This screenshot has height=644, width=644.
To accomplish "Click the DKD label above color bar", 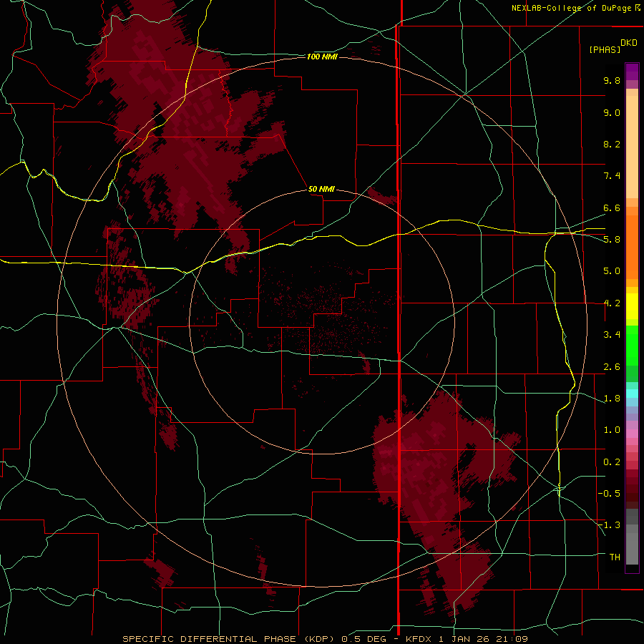I will (x=629, y=43).
